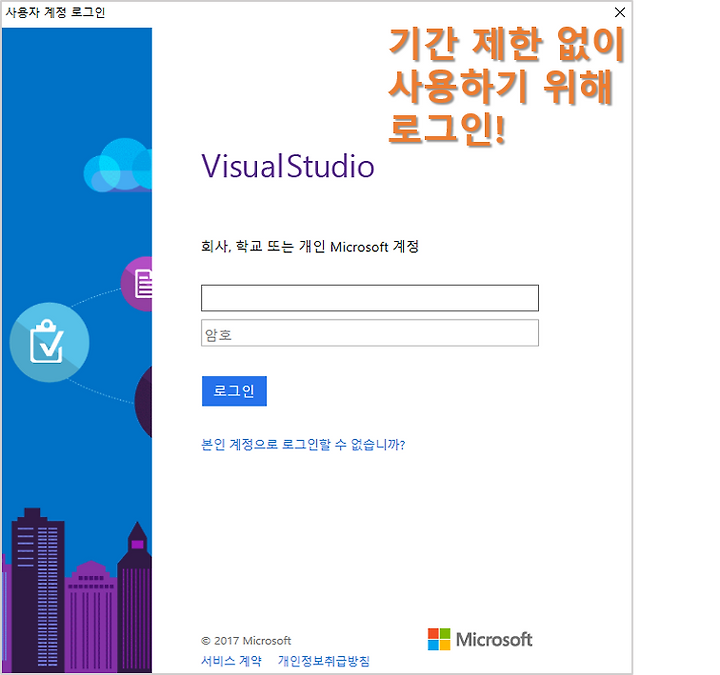Click the © 2017 Microsoft copyright text
The image size is (720, 675).
click(246, 641)
